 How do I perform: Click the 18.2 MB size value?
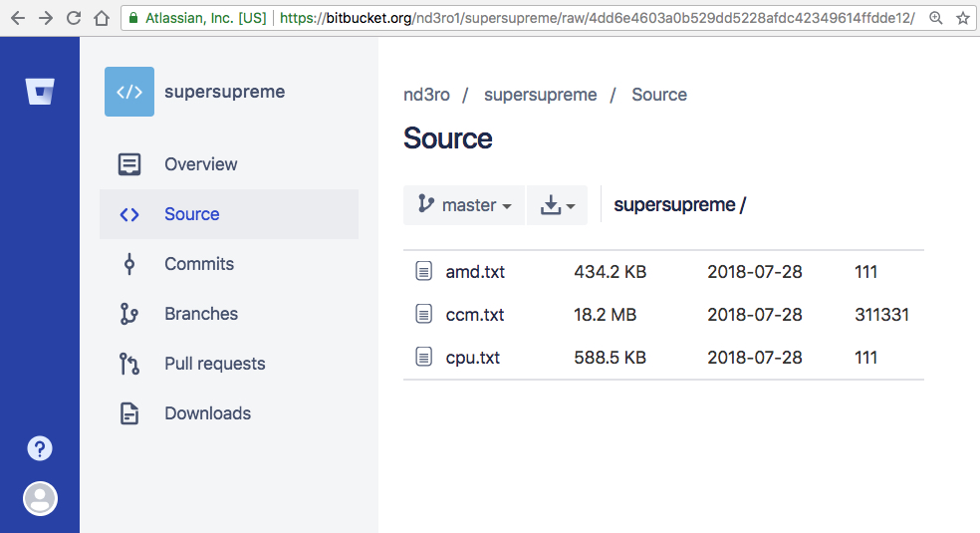pyautogui.click(x=605, y=314)
